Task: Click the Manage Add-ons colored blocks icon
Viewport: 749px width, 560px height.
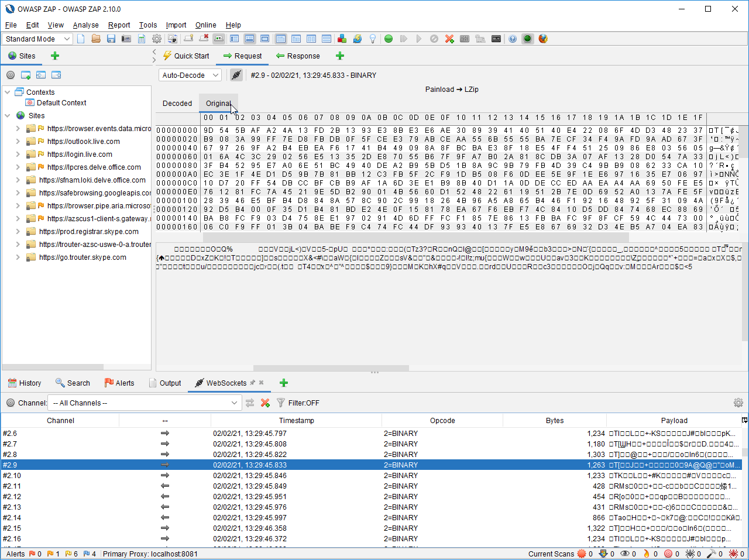Action: (342, 39)
